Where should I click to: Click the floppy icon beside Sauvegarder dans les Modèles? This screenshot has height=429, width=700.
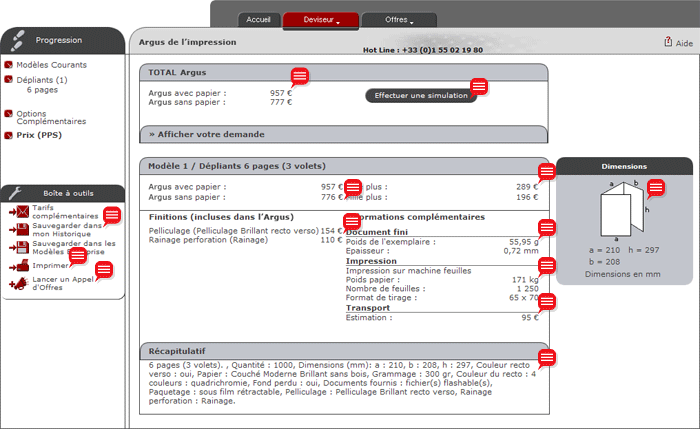coord(19,247)
